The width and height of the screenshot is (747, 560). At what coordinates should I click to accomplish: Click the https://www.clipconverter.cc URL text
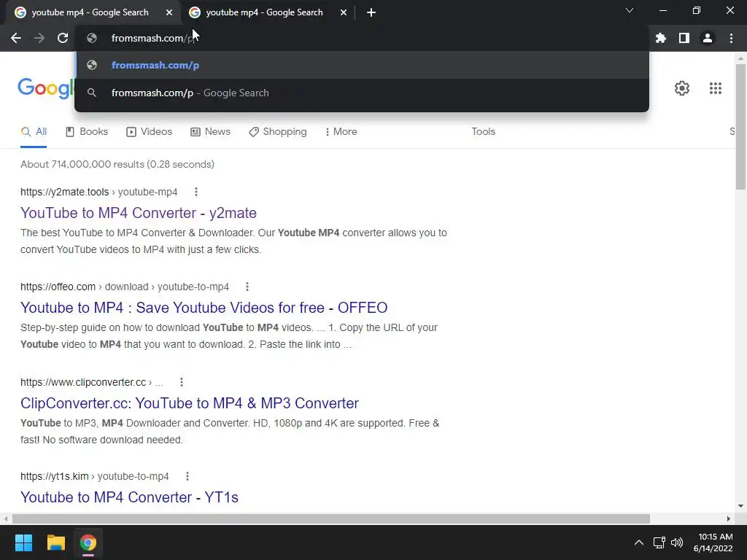click(x=83, y=382)
